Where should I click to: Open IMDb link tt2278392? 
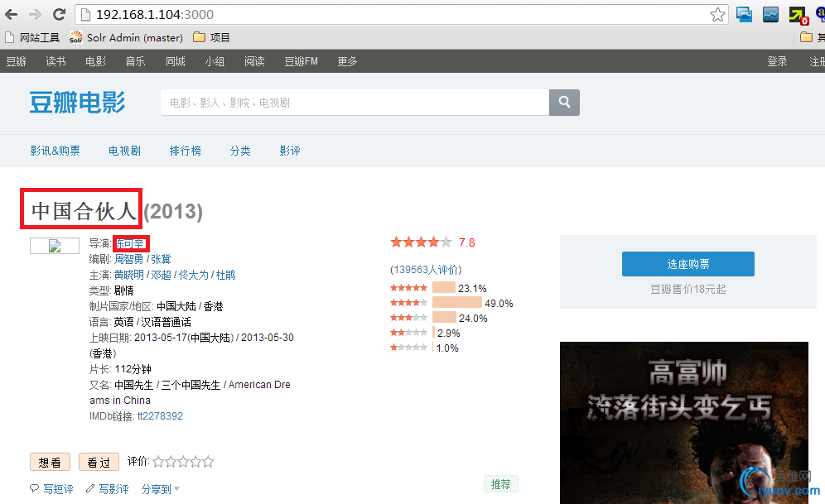(161, 415)
